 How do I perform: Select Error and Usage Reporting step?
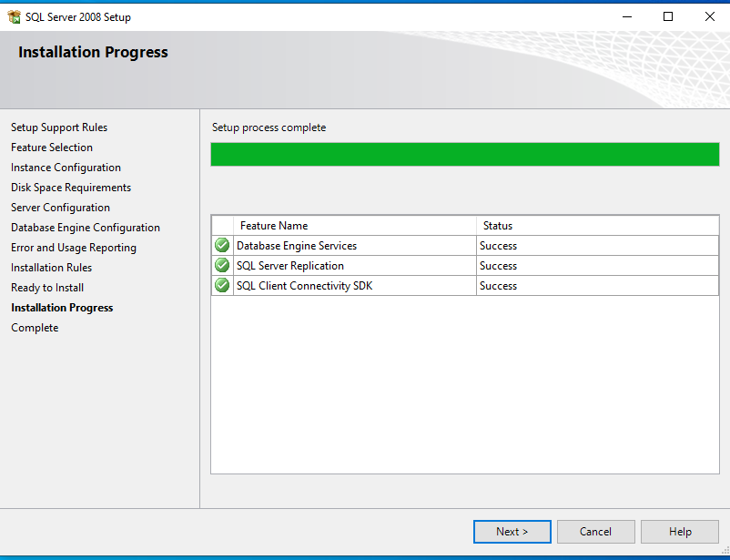[x=74, y=248]
